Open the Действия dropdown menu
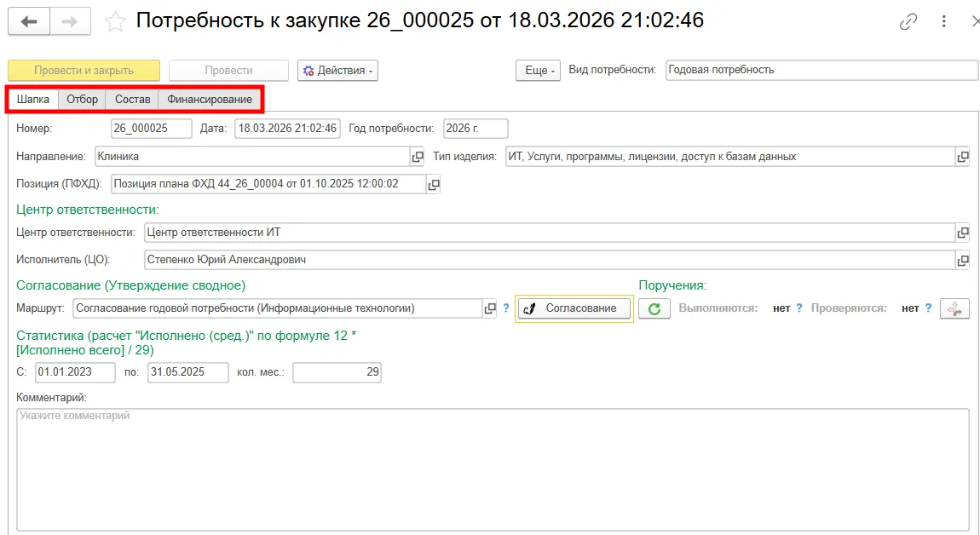The image size is (980, 535). (x=337, y=71)
